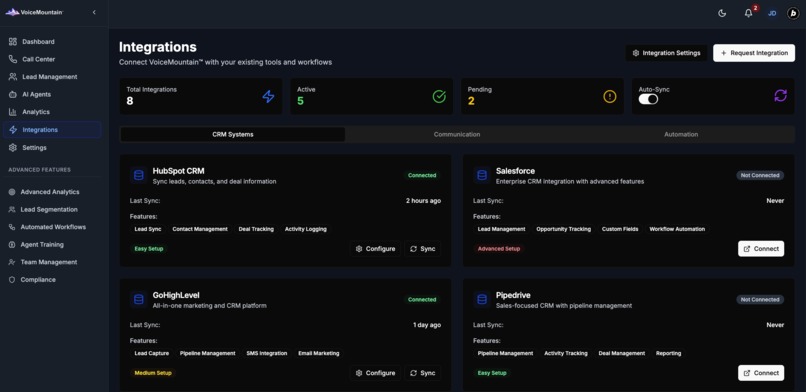
Task: Select AI Agents in sidebar
Action: point(52,95)
